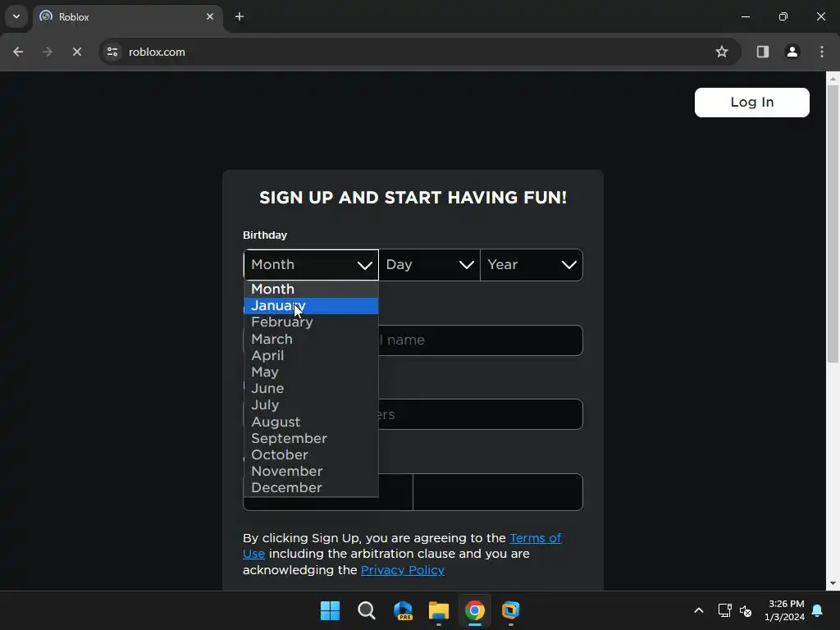Choose December from the month list
This screenshot has height=630, width=840.
tap(311, 488)
